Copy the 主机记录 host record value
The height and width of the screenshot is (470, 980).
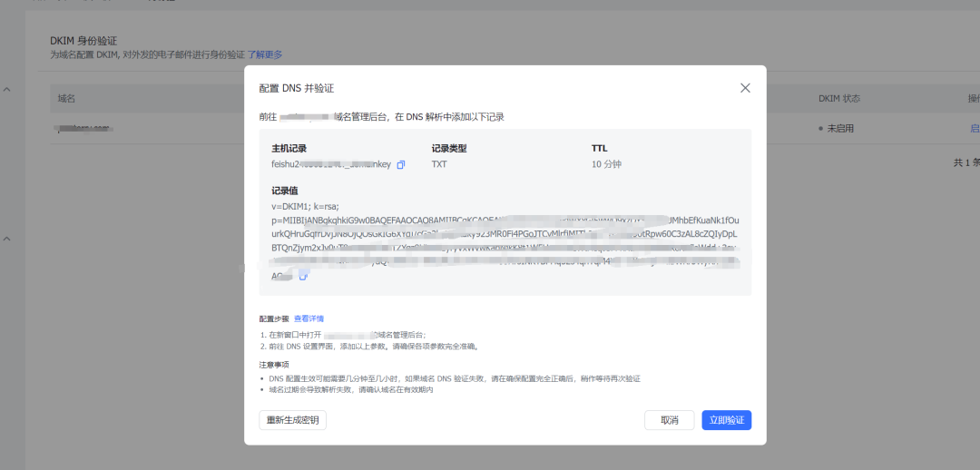tap(401, 164)
